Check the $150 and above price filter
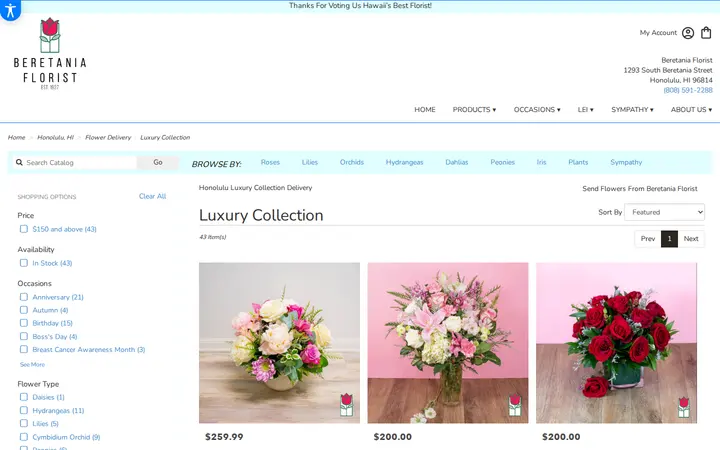Image resolution: width=720 pixels, height=450 pixels. click(24, 229)
